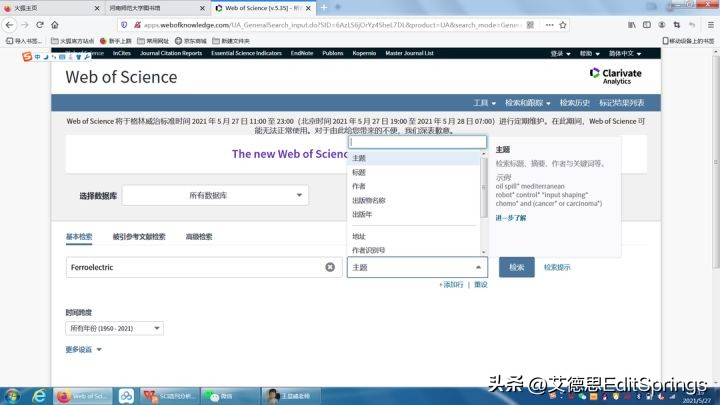
Task: Open the Windows Start button
Action: pyautogui.click(x=12, y=396)
